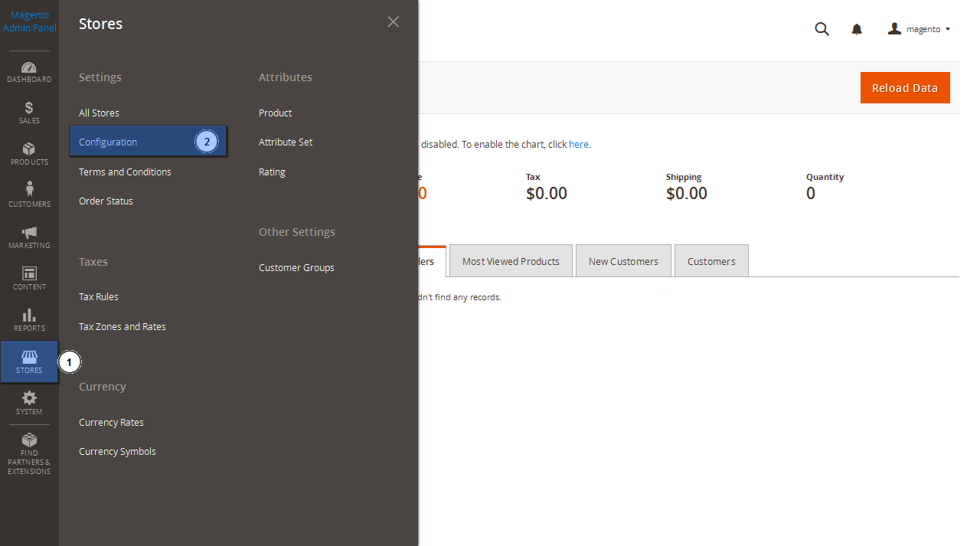Click the Other Settings heading
980x546 pixels.
point(297,232)
